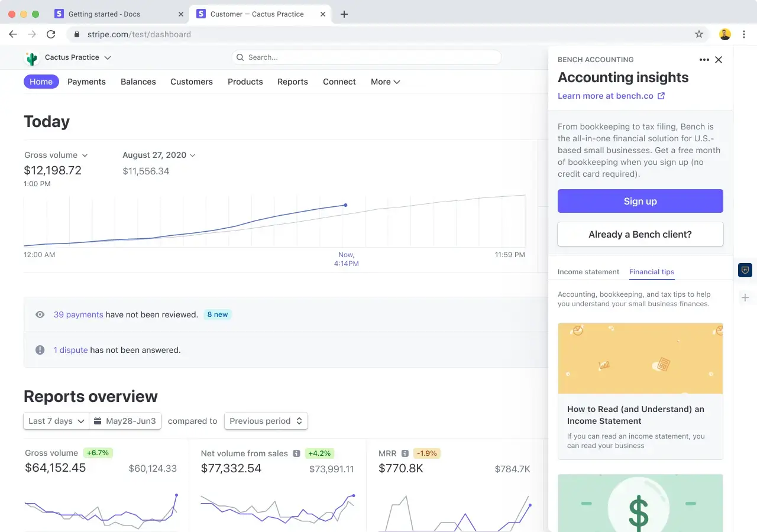Viewport: 757px width, 532px height.
Task: Open the Balances section
Action: coord(138,82)
